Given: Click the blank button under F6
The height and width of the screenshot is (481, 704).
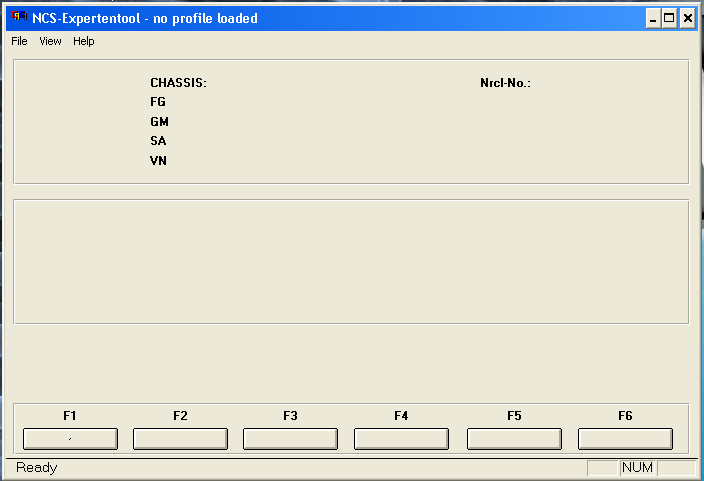Looking at the screenshot, I should click(x=625, y=439).
